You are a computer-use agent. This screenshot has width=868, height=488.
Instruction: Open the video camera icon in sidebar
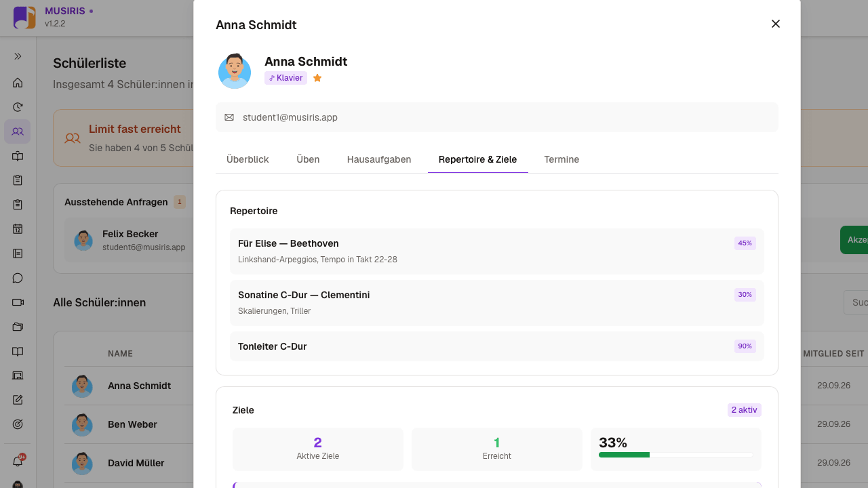pos(18,302)
